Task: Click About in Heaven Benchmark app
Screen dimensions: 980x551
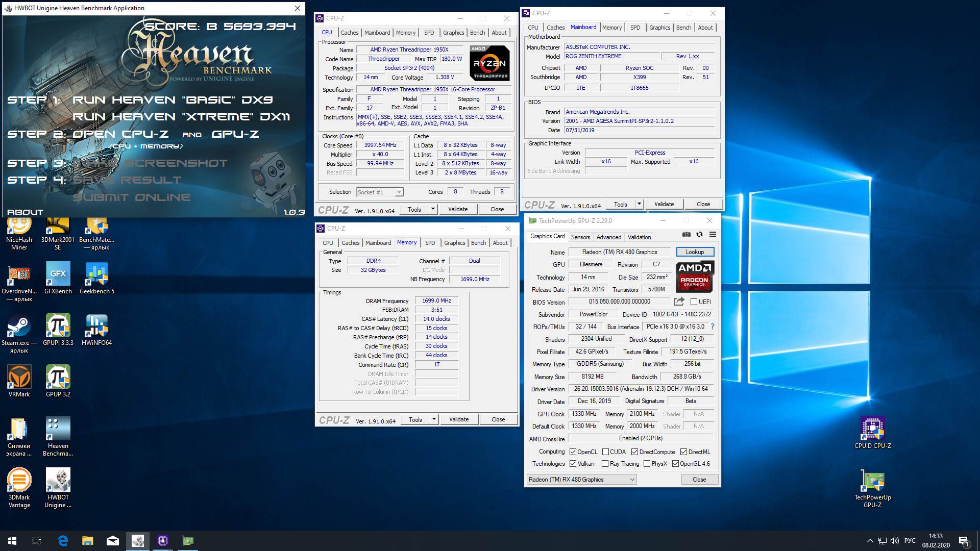Action: (x=25, y=212)
